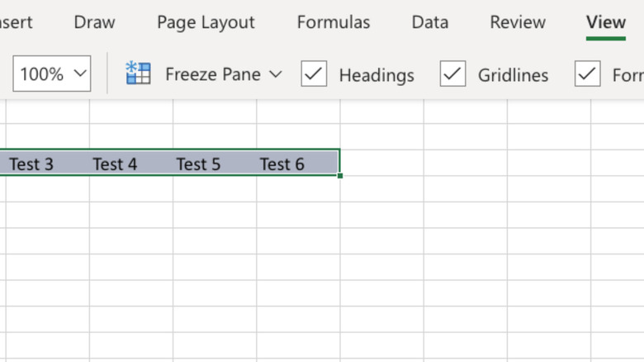Click the Freeze Pane button label
Viewport: 644px width, 362px height.
point(212,74)
